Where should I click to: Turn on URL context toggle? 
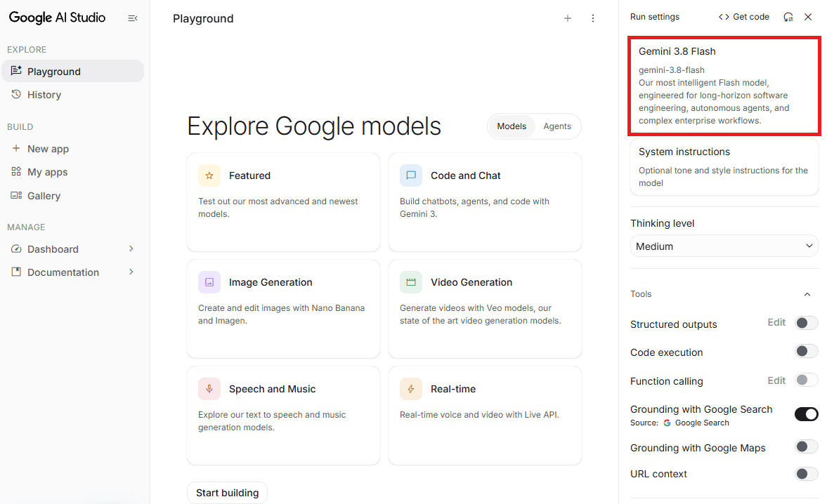point(807,473)
